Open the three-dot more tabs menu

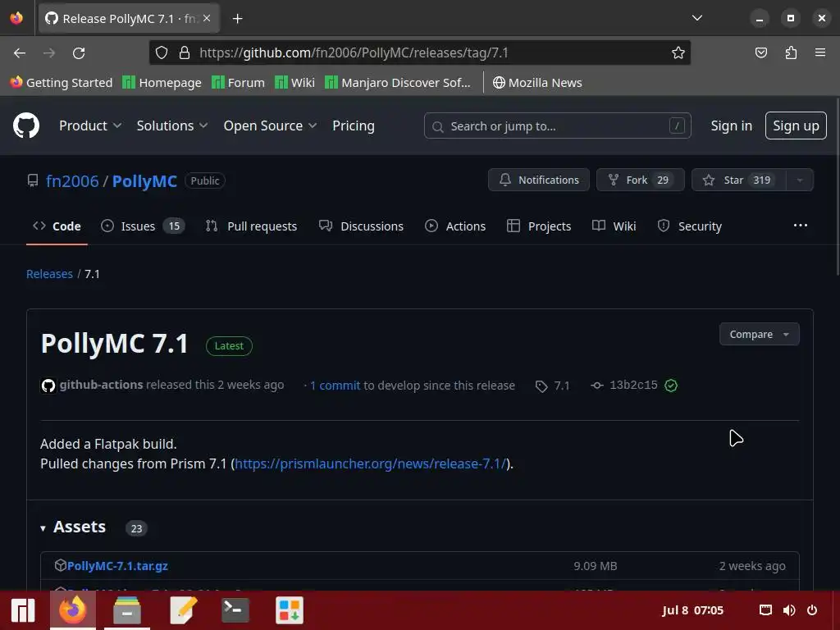(x=801, y=226)
